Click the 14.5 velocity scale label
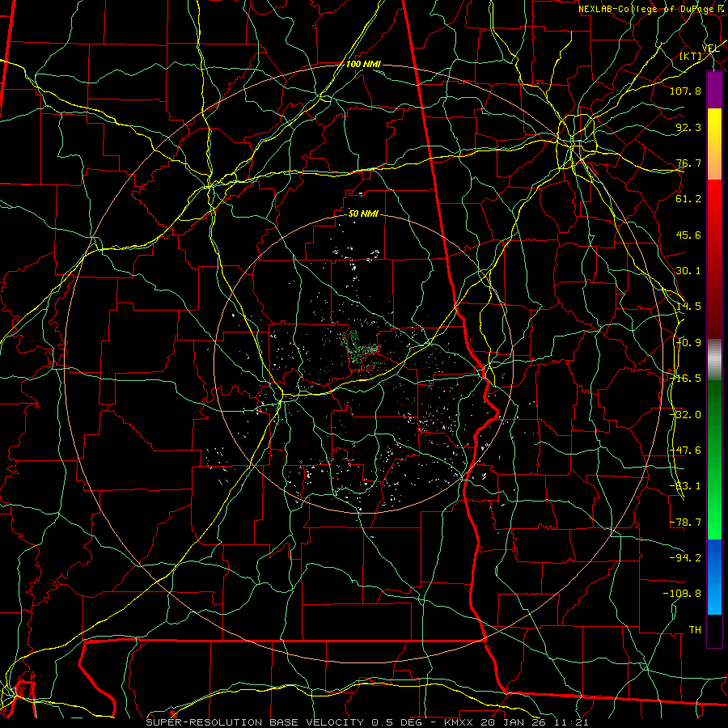Viewport: 728px width, 728px height. (x=688, y=307)
